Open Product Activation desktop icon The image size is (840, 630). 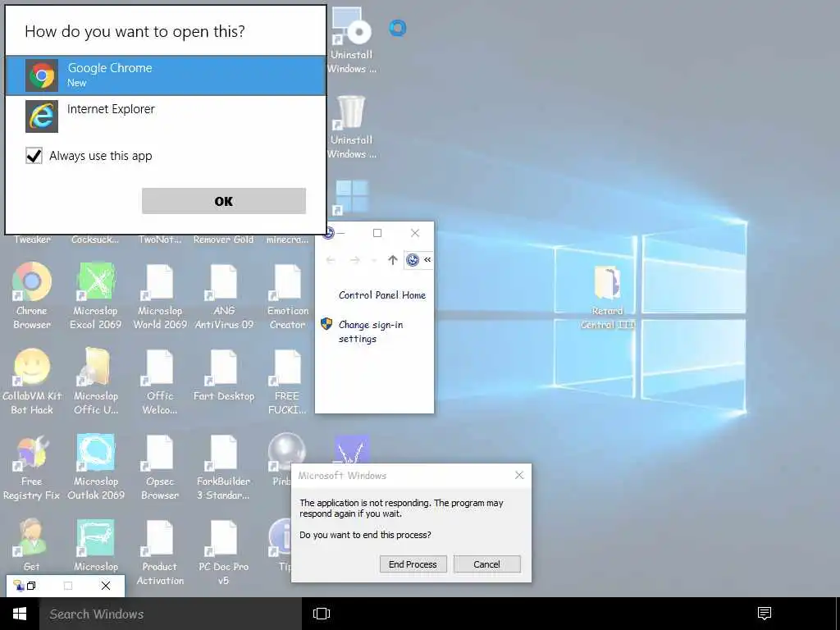click(160, 552)
